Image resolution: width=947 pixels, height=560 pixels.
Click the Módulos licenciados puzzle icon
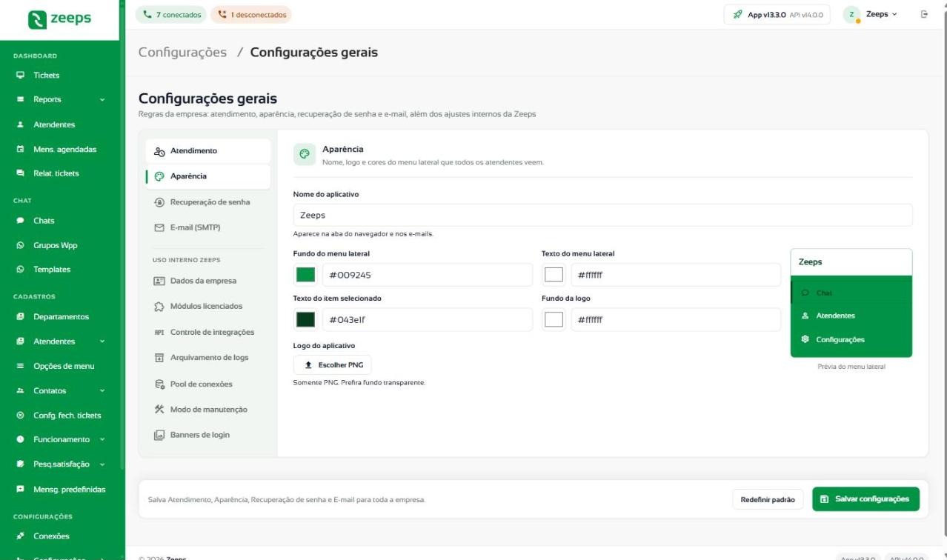159,307
